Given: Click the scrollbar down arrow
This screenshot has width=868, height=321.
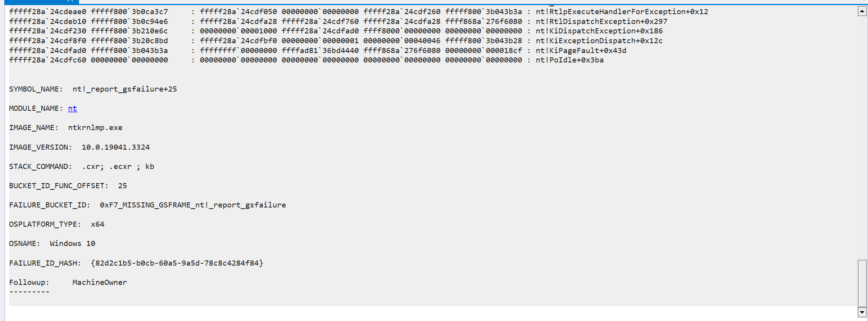Looking at the screenshot, I should [862, 312].
